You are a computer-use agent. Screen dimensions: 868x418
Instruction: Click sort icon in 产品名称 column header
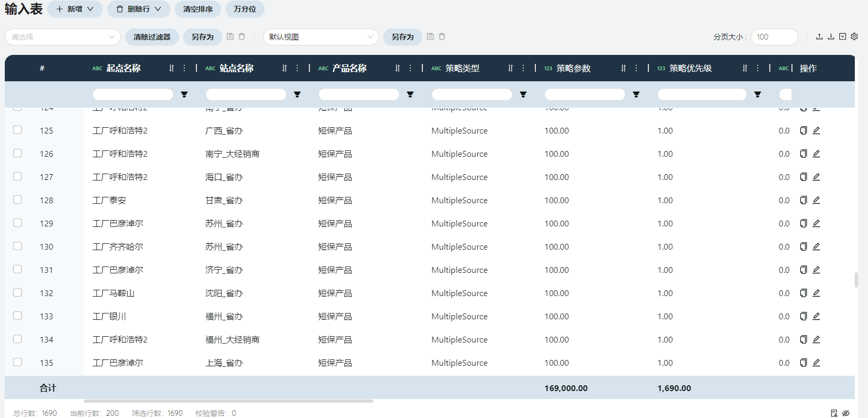tap(398, 68)
